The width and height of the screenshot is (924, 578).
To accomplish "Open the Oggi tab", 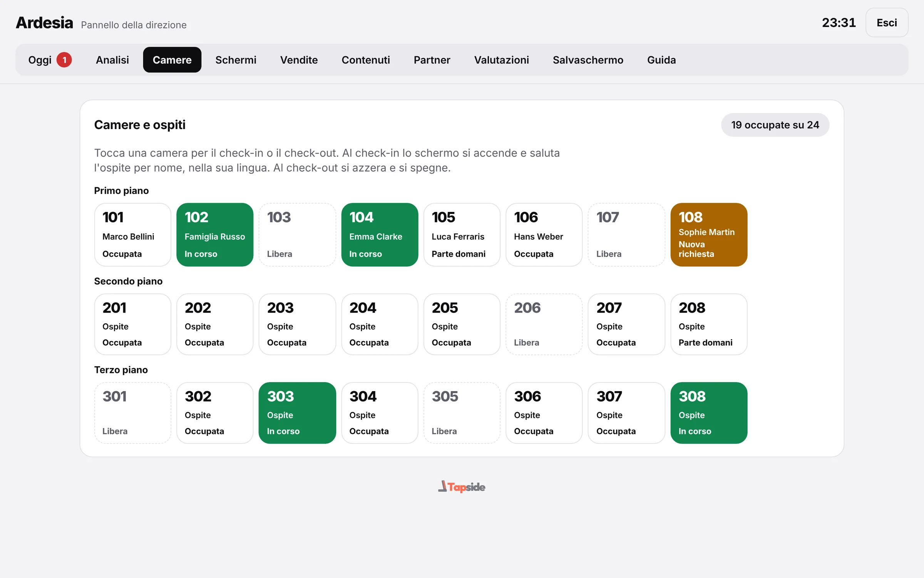I will [x=50, y=60].
